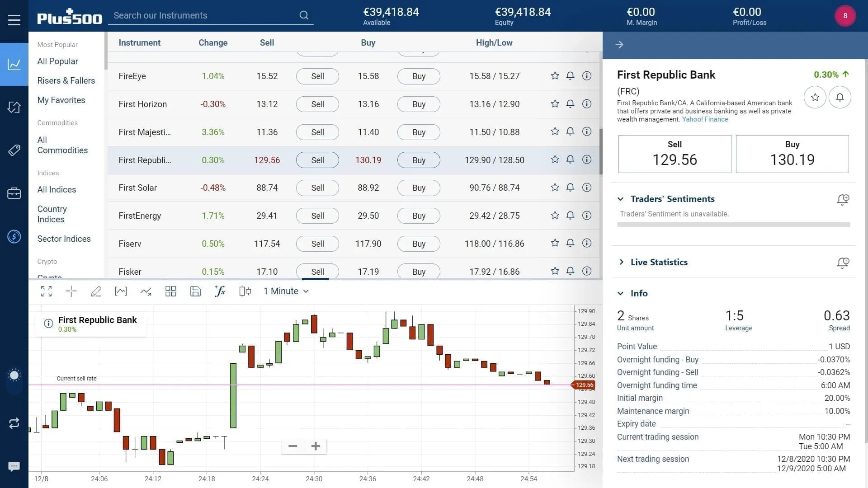Click the 129.56 current sell rate marker

(584, 385)
